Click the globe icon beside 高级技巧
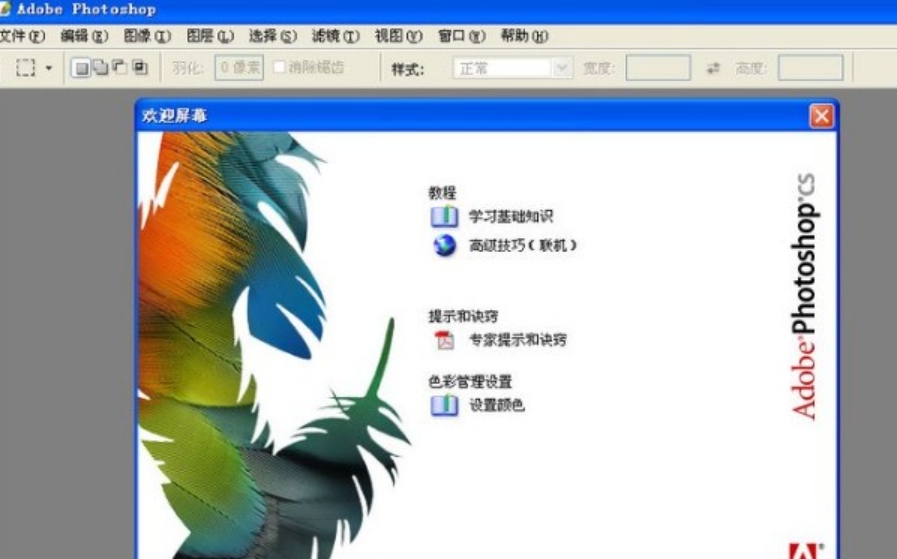Screen dimensions: 897x559 pos(444,245)
